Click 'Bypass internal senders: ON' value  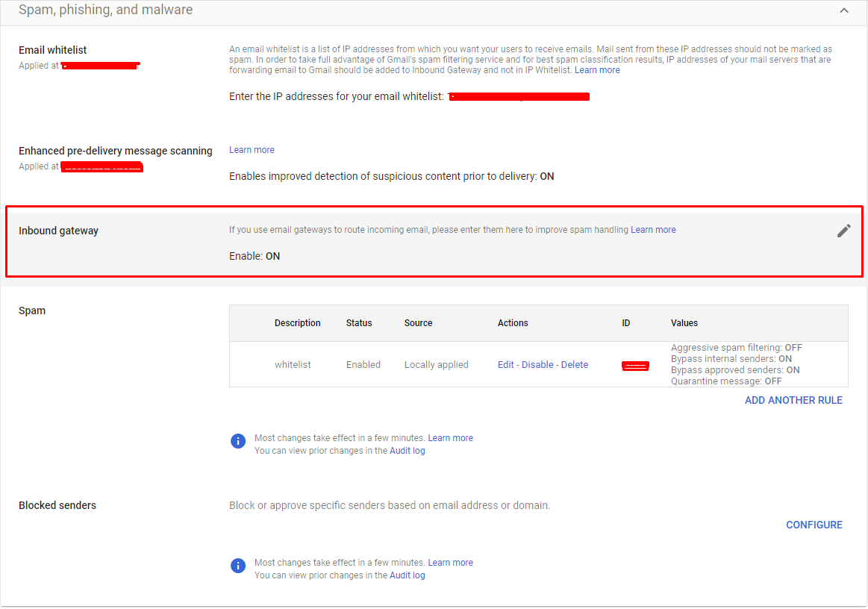click(x=731, y=359)
